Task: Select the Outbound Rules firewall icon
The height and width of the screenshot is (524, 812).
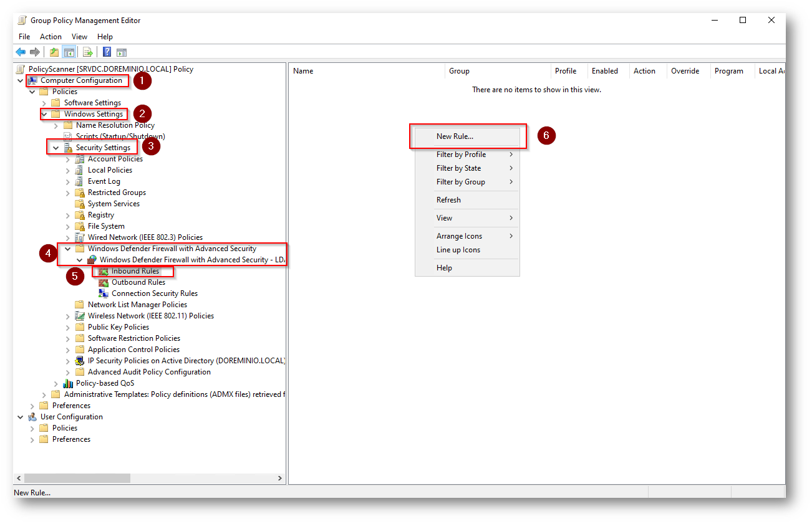Action: pyautogui.click(x=104, y=282)
